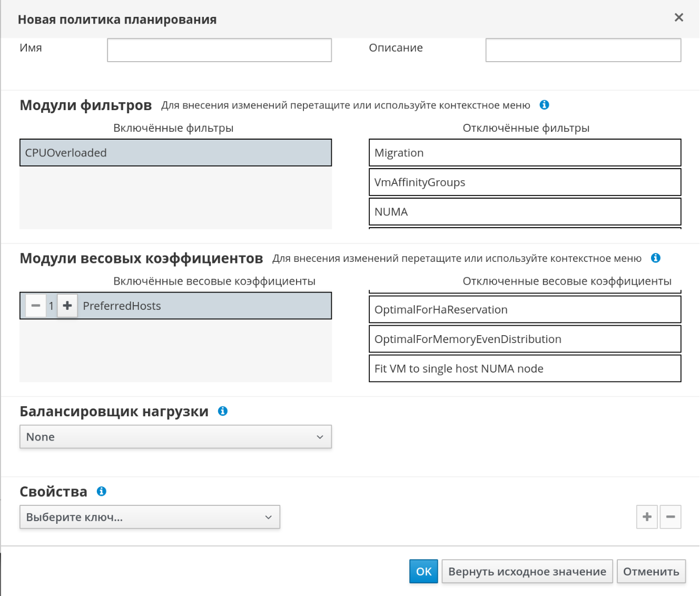
Task: Click info icon beside Свойства heading
Action: (102, 491)
